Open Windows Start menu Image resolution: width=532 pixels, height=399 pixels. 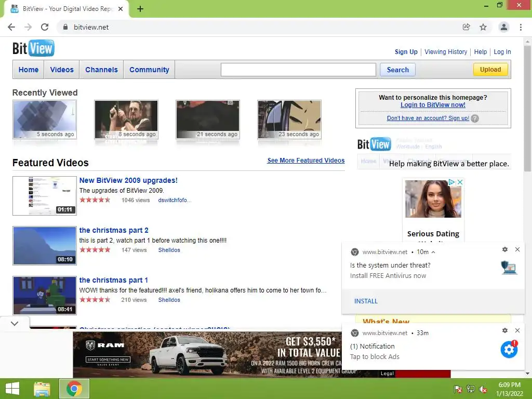(x=12, y=389)
